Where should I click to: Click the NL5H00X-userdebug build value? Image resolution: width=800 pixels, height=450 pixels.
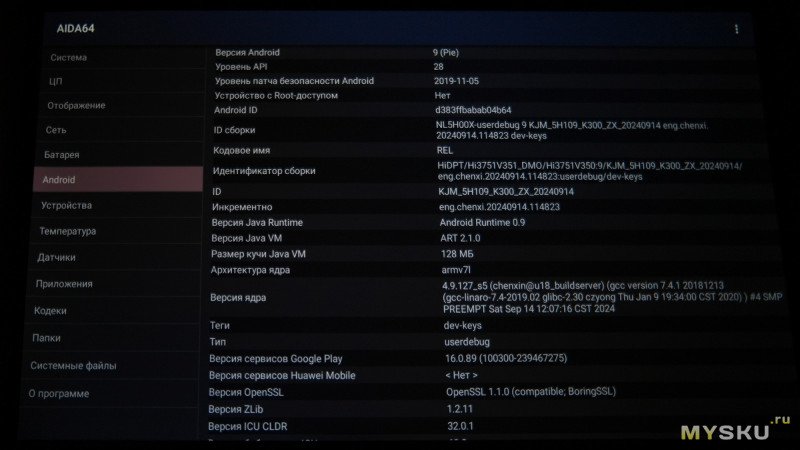(572, 130)
